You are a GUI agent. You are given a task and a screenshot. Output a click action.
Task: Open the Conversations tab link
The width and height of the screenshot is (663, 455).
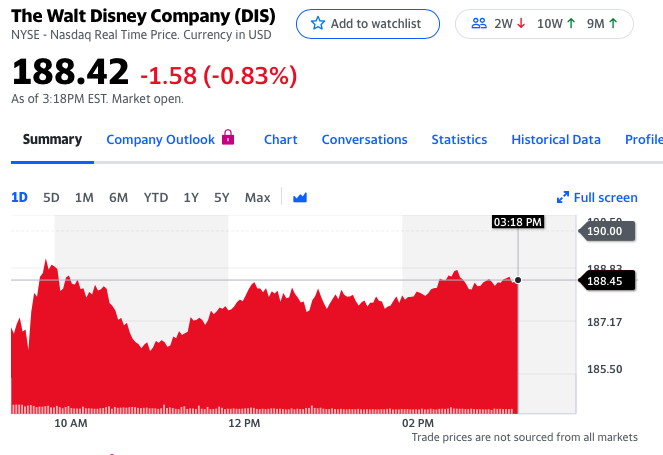(x=364, y=139)
